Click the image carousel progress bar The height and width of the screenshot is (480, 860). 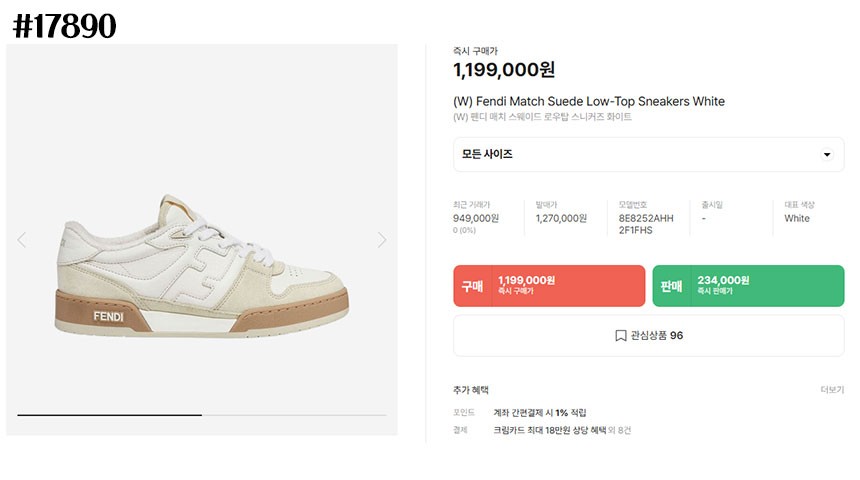coord(202,414)
